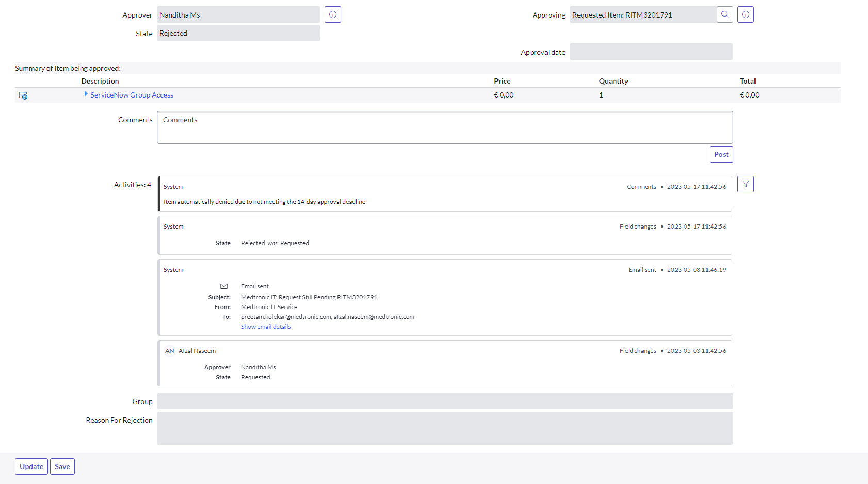Click the envelope icon beside Email sent
Viewport: 868px width, 484px height.
tap(224, 286)
